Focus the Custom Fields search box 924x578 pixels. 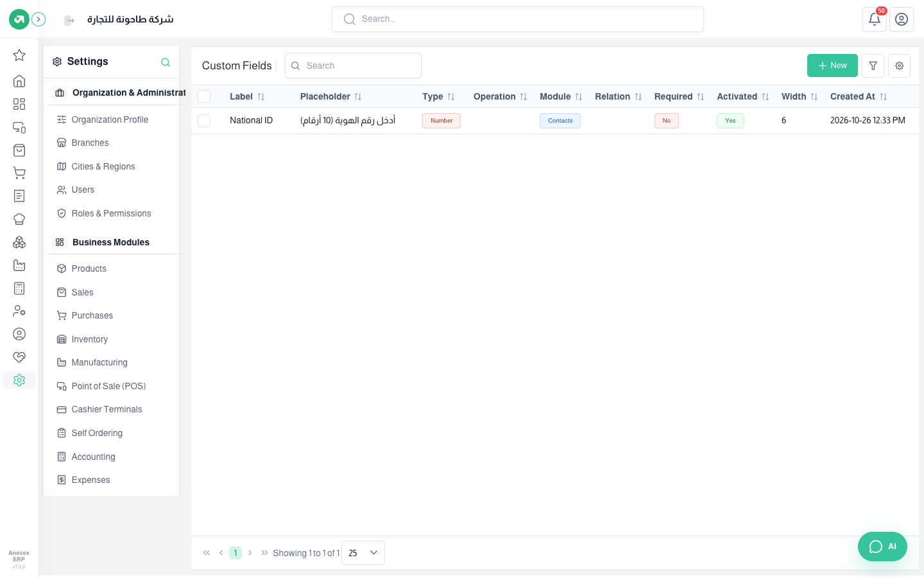tap(353, 66)
